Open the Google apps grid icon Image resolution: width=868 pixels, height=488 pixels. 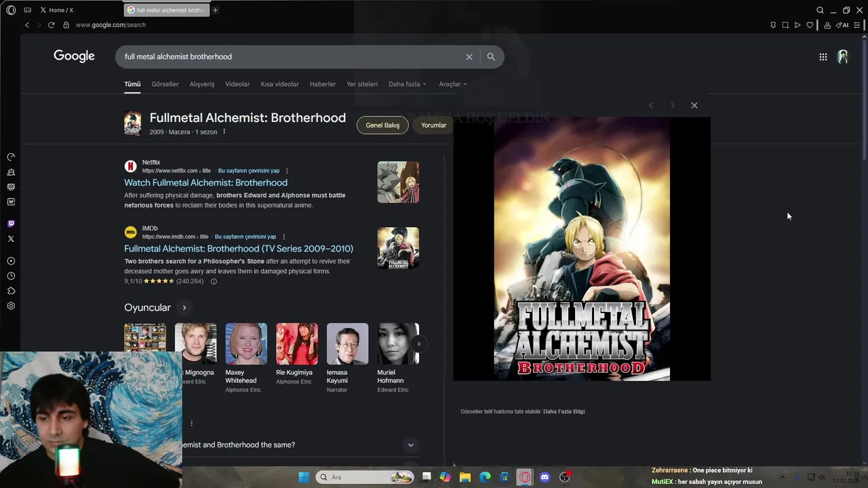click(823, 57)
